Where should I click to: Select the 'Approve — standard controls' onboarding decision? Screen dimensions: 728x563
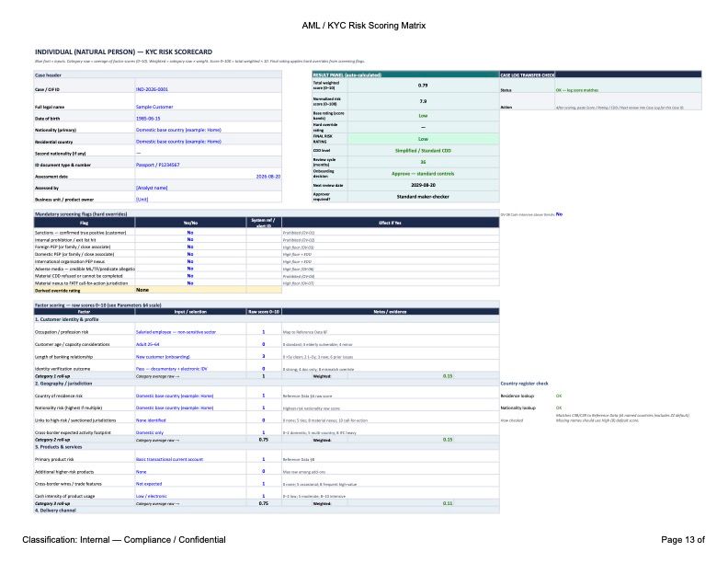point(423,174)
